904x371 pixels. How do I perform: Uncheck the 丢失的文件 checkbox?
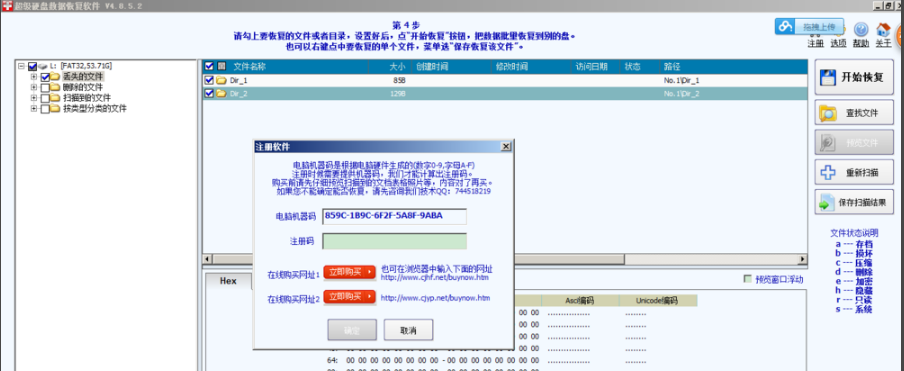tap(45, 77)
